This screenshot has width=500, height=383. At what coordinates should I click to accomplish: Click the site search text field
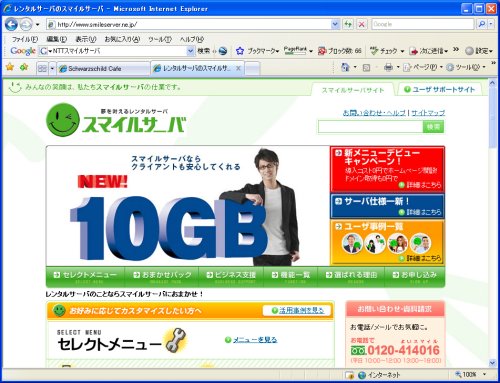click(x=370, y=127)
